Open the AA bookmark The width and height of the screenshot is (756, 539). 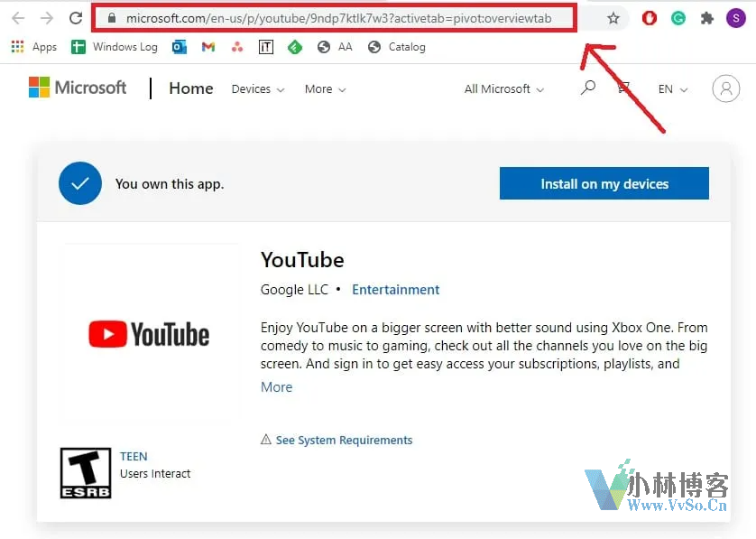click(335, 47)
